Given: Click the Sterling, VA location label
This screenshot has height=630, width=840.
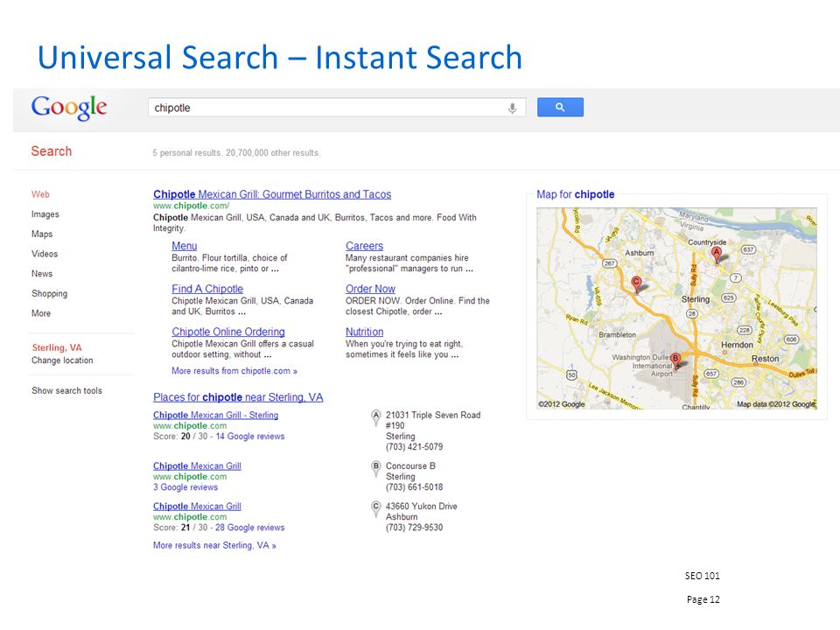Looking at the screenshot, I should click(x=57, y=347).
